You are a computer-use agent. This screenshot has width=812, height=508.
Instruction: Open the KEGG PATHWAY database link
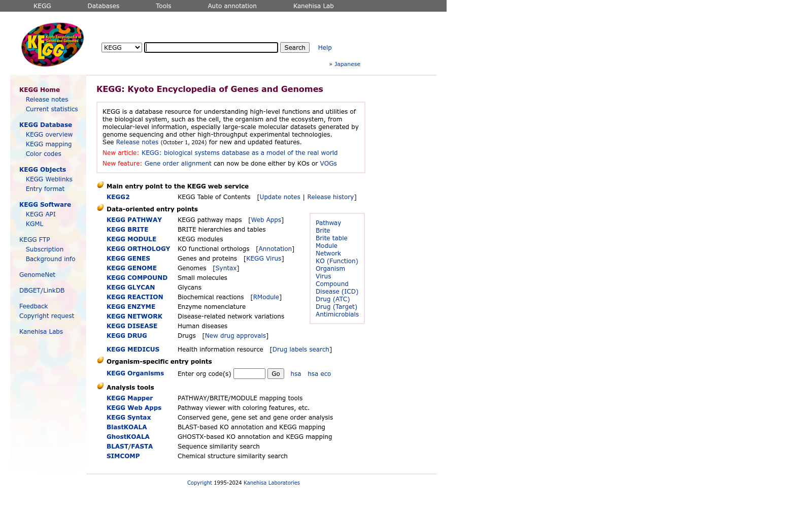134,220
